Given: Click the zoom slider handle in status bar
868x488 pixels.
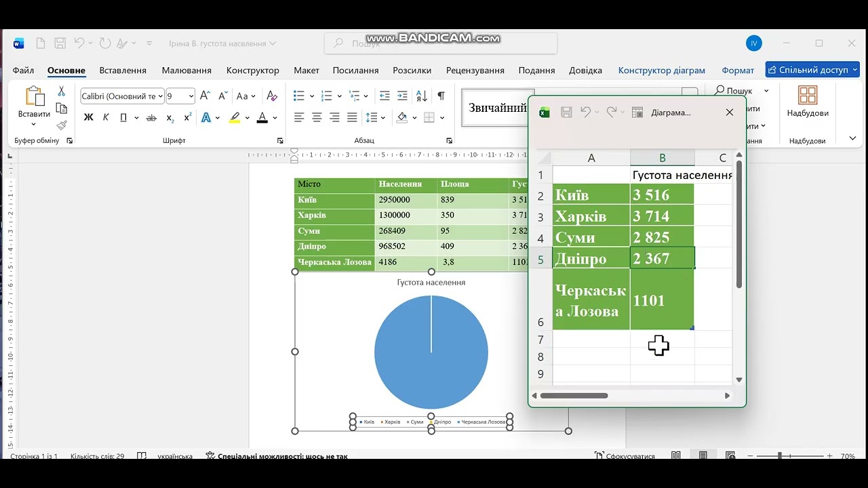Looking at the screenshot, I should point(781,456).
